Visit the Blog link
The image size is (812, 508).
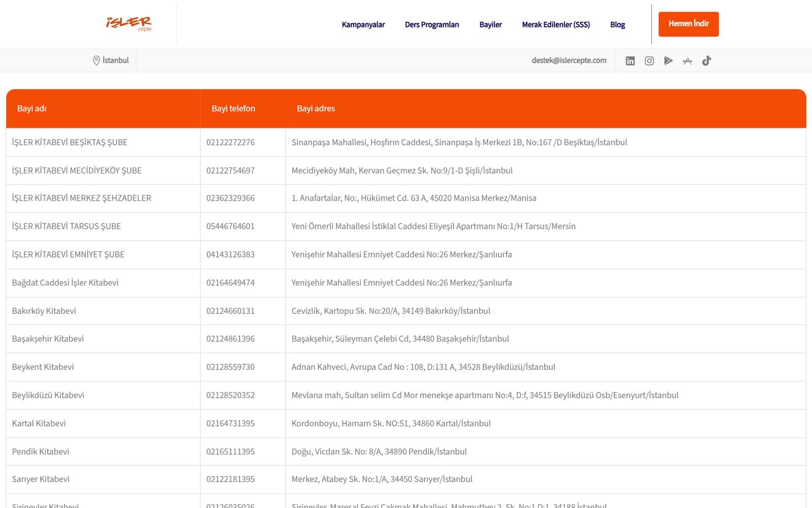(618, 24)
